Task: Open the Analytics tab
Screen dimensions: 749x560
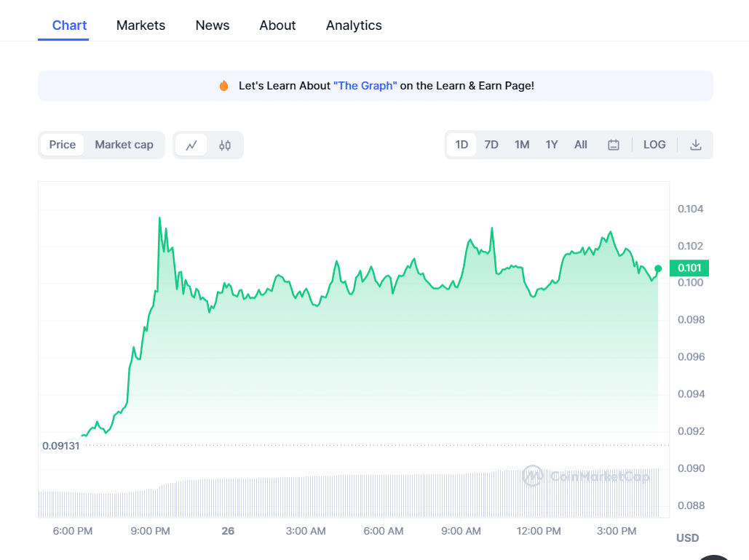Action: click(x=354, y=25)
